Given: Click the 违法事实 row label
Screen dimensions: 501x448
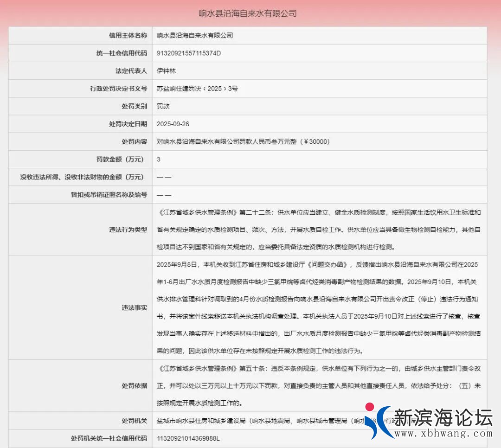Looking at the screenshot, I should coord(135,307).
